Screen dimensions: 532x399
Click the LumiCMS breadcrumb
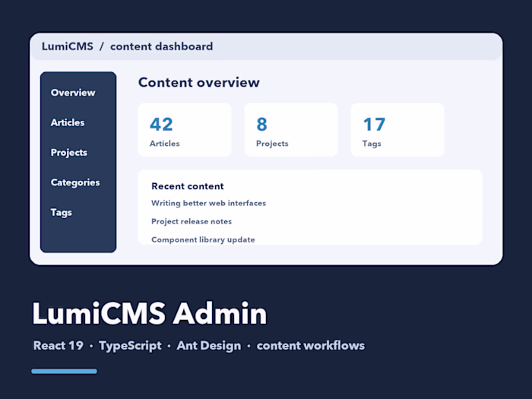pyautogui.click(x=67, y=46)
